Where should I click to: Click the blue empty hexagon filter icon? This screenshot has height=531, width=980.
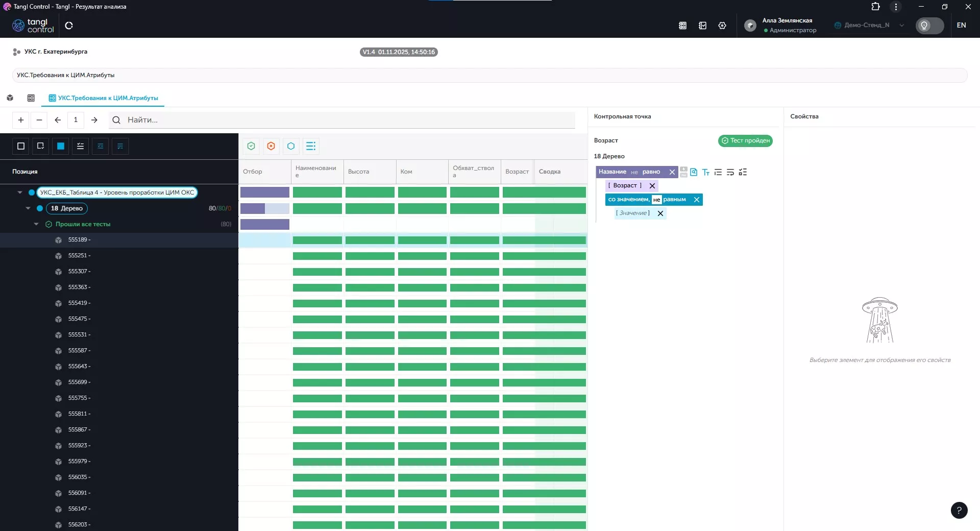pyautogui.click(x=291, y=146)
